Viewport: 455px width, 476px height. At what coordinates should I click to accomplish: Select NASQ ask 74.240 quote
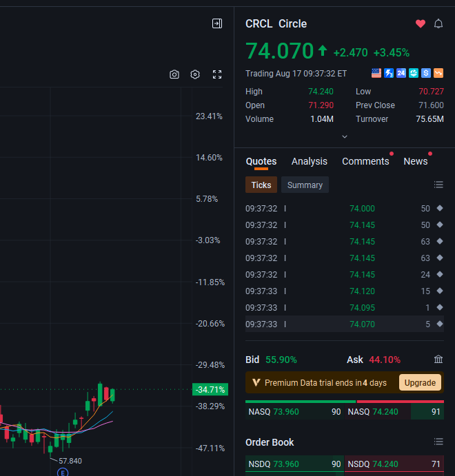[394, 412]
